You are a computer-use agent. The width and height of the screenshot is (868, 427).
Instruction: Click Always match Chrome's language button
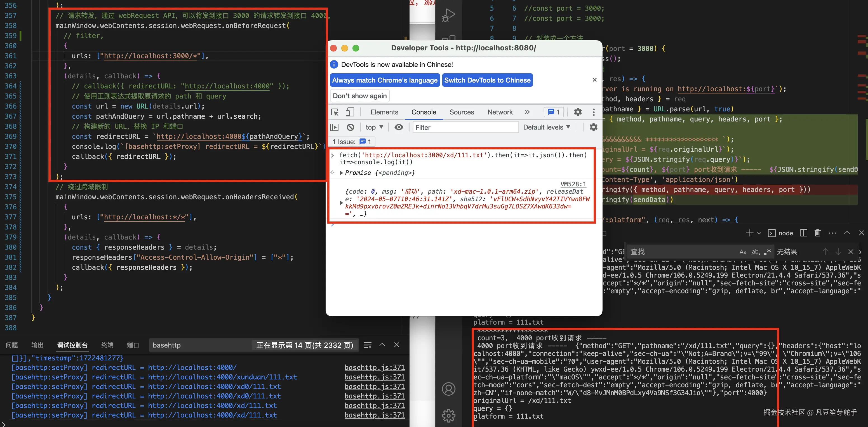385,80
